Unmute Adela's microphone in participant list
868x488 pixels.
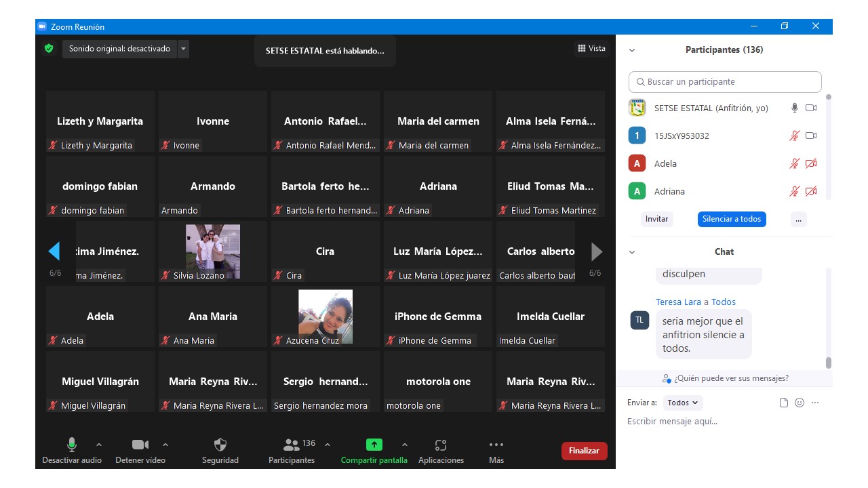click(x=794, y=164)
